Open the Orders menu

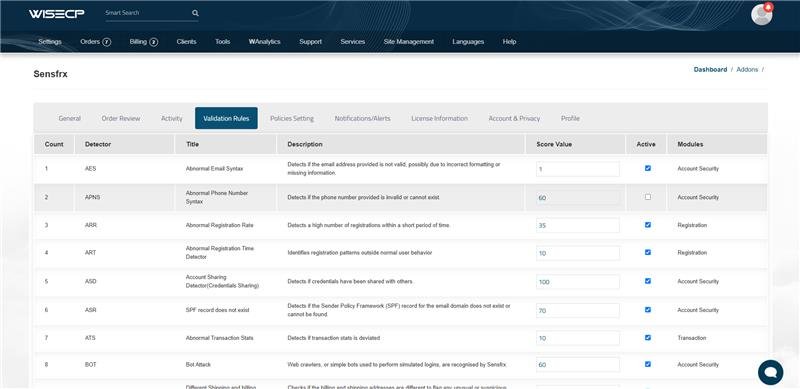(90, 42)
